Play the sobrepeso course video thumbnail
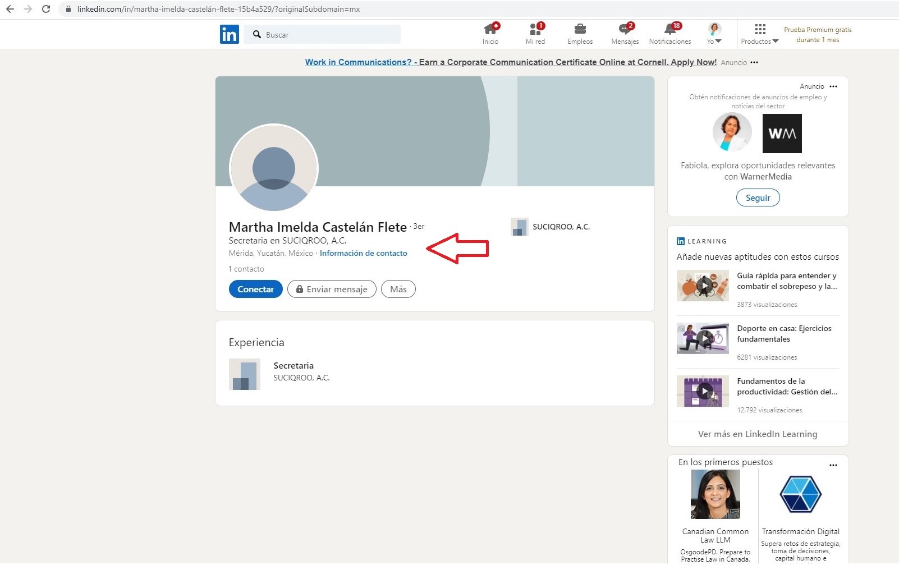 pyautogui.click(x=703, y=286)
